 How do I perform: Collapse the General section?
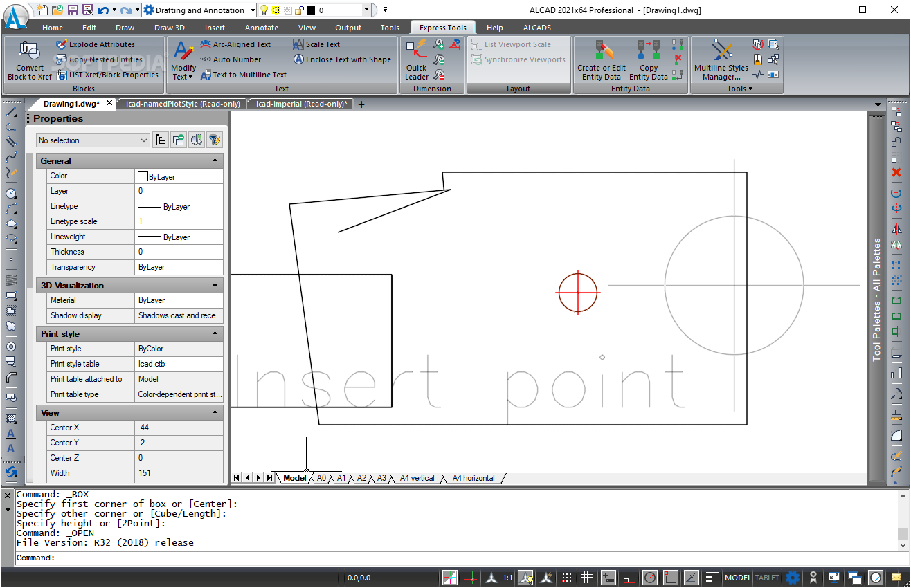click(215, 160)
